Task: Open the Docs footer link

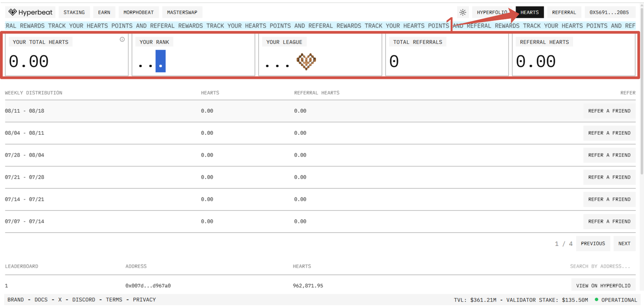Action: [x=41, y=300]
